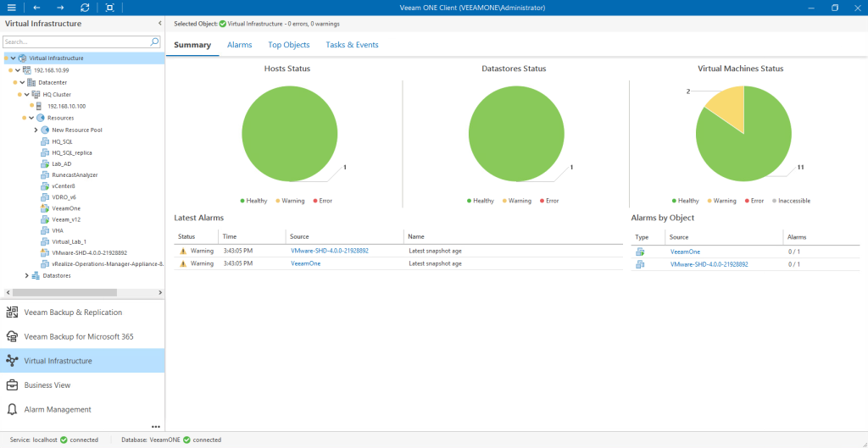Image resolution: width=868 pixels, height=448 pixels.
Task: Click the Warning legend dot under Datastores Status
Action: pyautogui.click(x=505, y=201)
